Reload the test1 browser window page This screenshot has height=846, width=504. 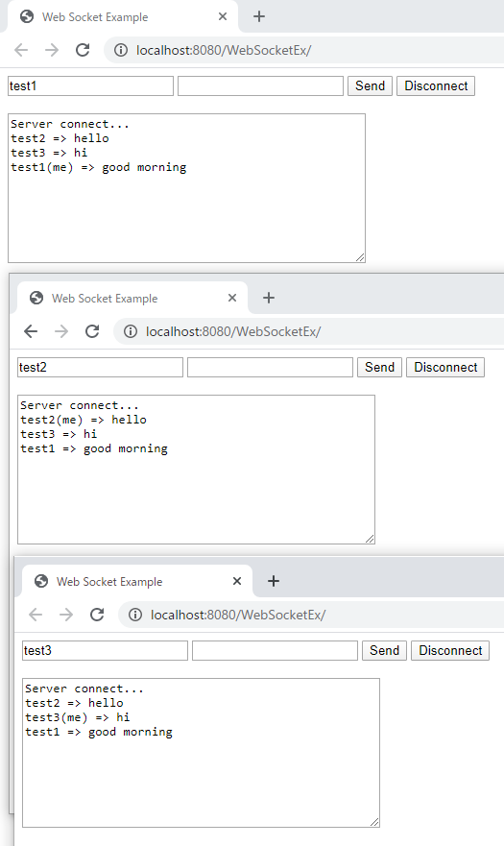point(83,50)
